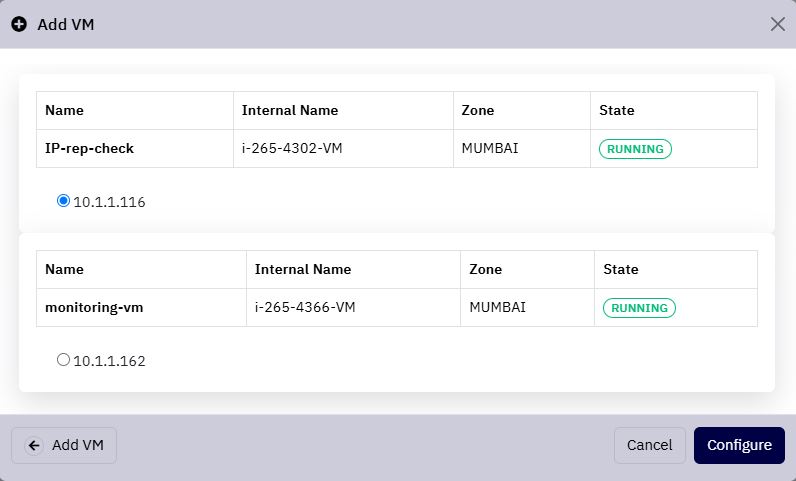Click internal name i-265-4366-VM
Image resolution: width=796 pixels, height=481 pixels.
(305, 307)
